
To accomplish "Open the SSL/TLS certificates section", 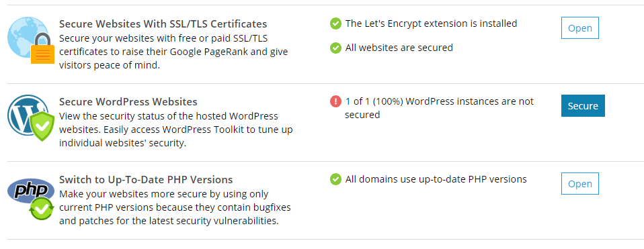I will pyautogui.click(x=580, y=28).
